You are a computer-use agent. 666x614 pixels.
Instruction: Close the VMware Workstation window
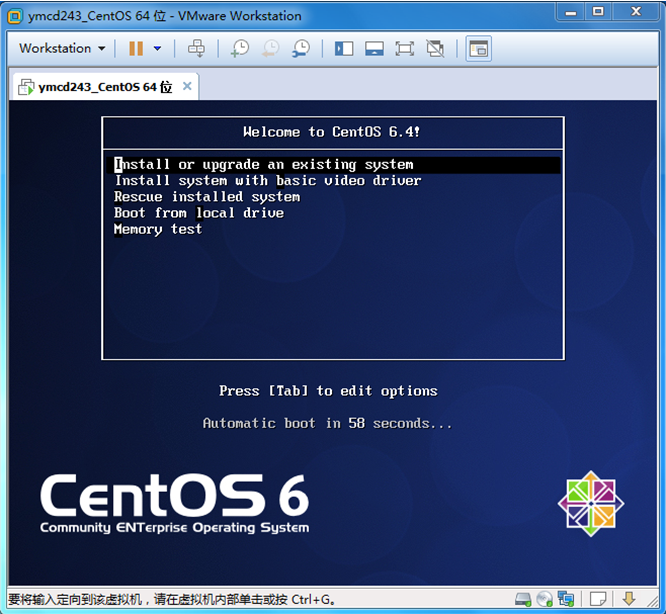[x=636, y=12]
